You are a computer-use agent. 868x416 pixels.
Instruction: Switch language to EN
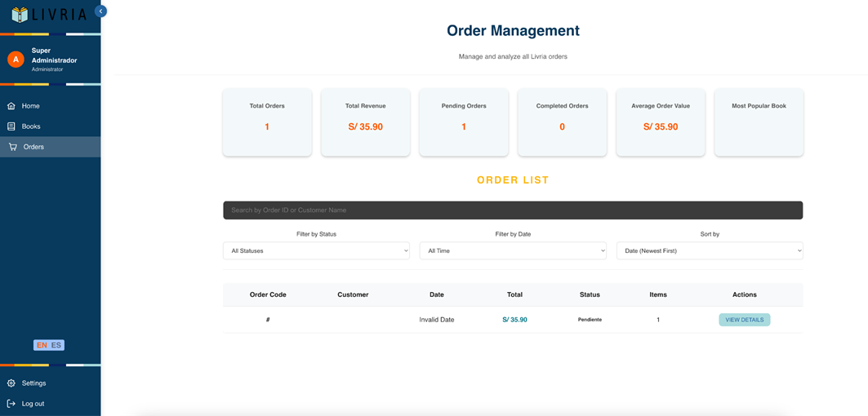(42, 345)
